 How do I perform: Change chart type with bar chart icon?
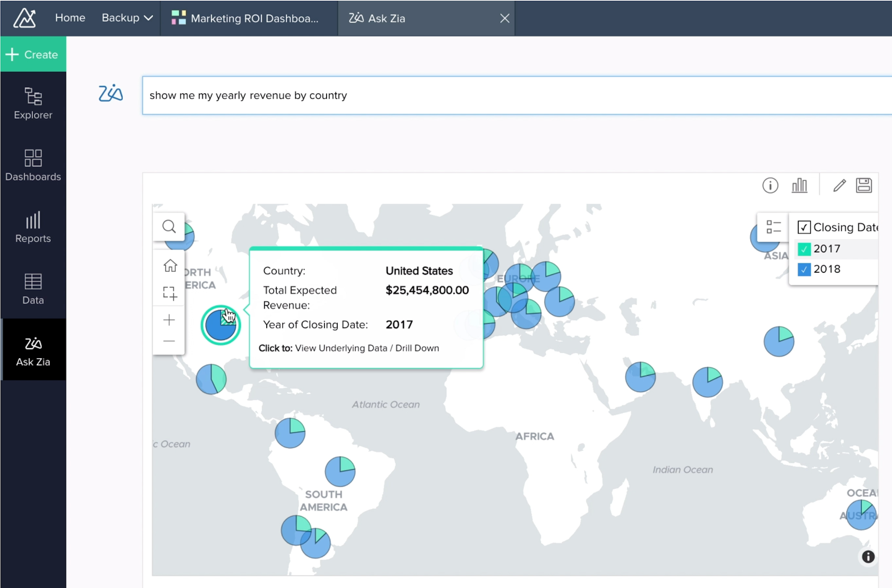coord(799,185)
